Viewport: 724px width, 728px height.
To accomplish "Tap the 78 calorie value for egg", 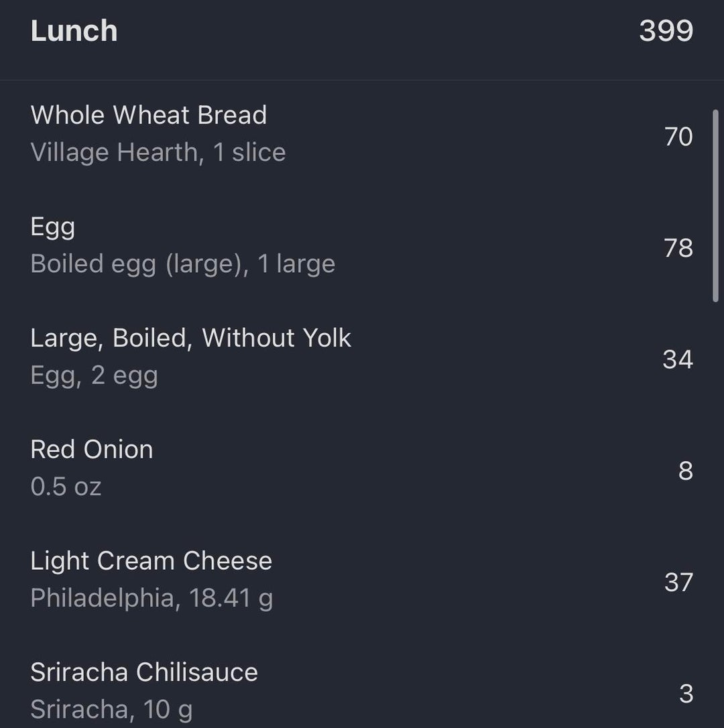I will click(678, 248).
